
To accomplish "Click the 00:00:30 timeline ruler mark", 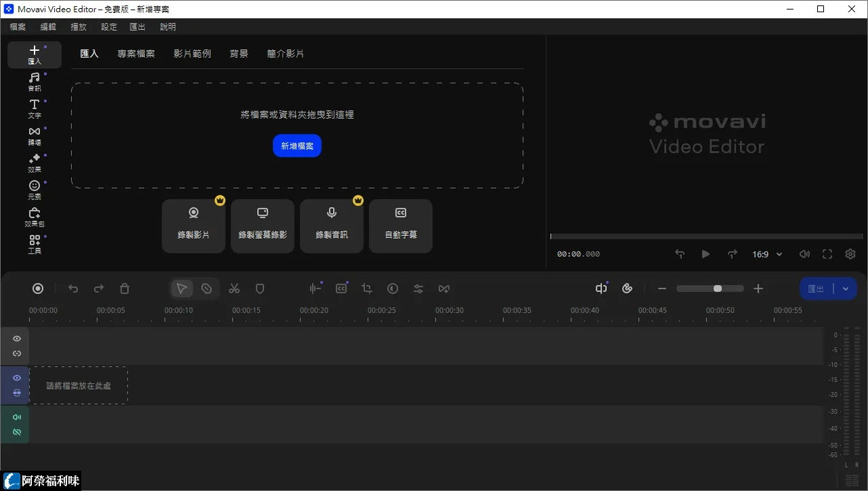I will click(x=450, y=311).
